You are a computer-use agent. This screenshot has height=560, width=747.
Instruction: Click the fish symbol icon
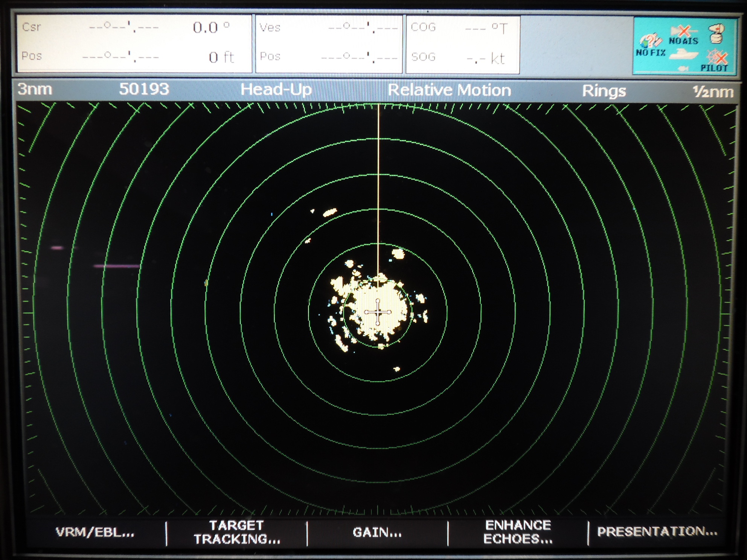pos(683,68)
